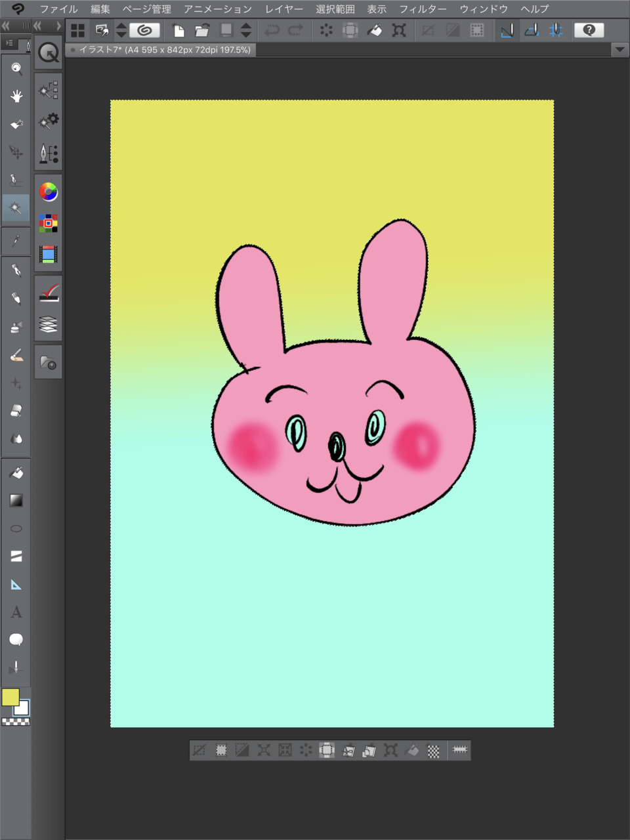Viewport: 630px width, 840px height.
Task: Select the Eraser tool
Action: pos(16,411)
